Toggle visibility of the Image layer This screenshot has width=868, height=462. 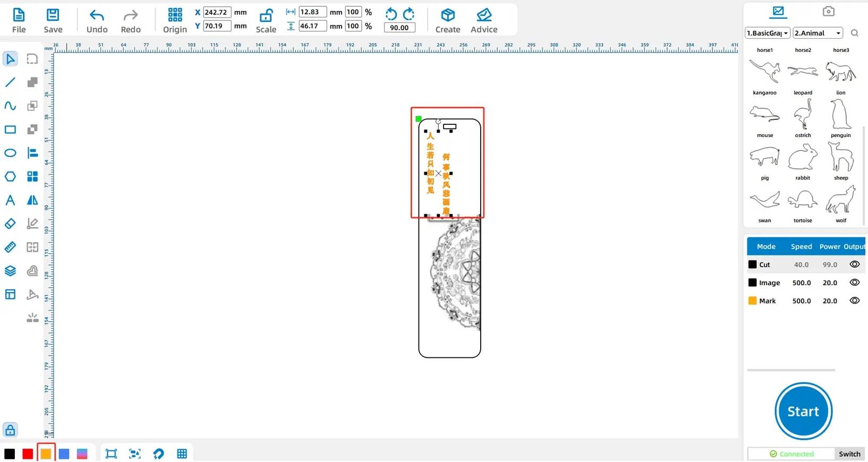click(854, 283)
